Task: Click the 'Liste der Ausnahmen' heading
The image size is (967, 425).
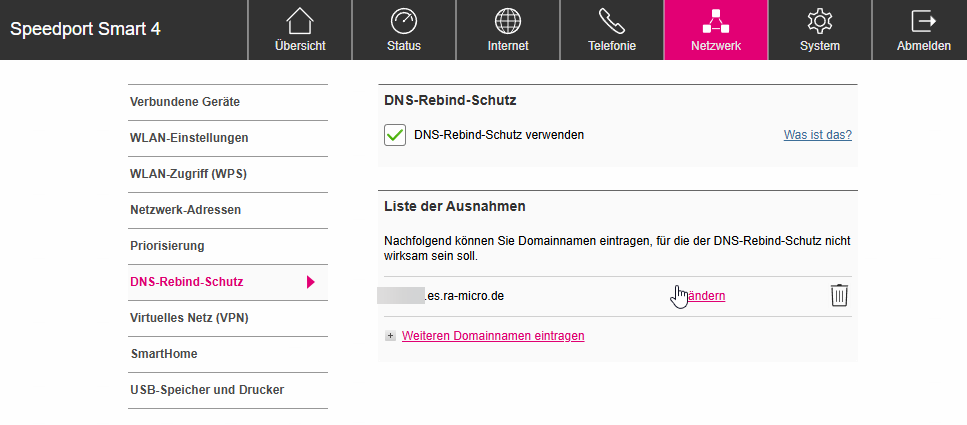Action: (x=455, y=207)
